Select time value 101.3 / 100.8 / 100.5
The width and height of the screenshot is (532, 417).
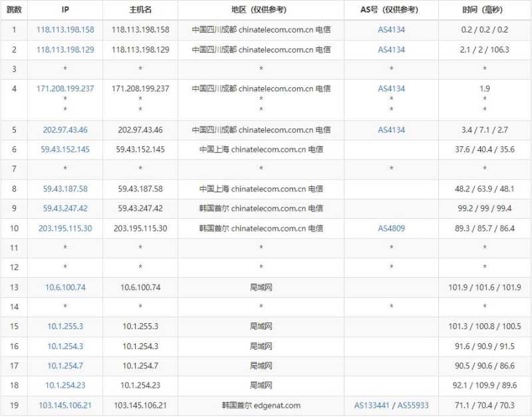pyautogui.click(x=485, y=327)
